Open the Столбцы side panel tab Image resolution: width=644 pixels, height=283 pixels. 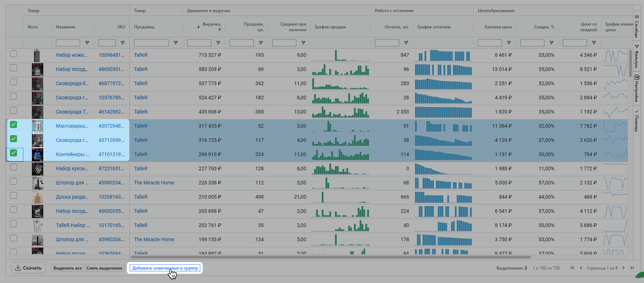pyautogui.click(x=637, y=26)
